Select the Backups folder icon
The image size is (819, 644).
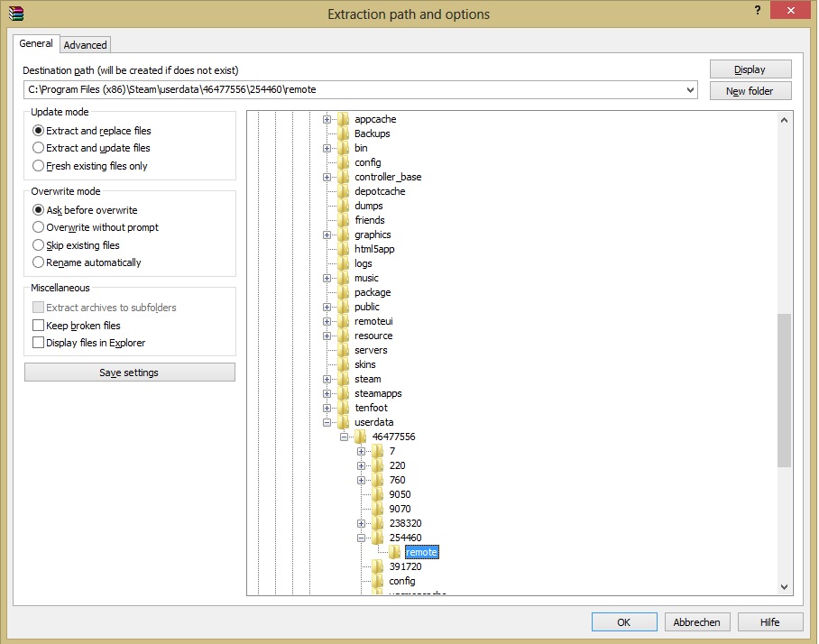point(343,133)
